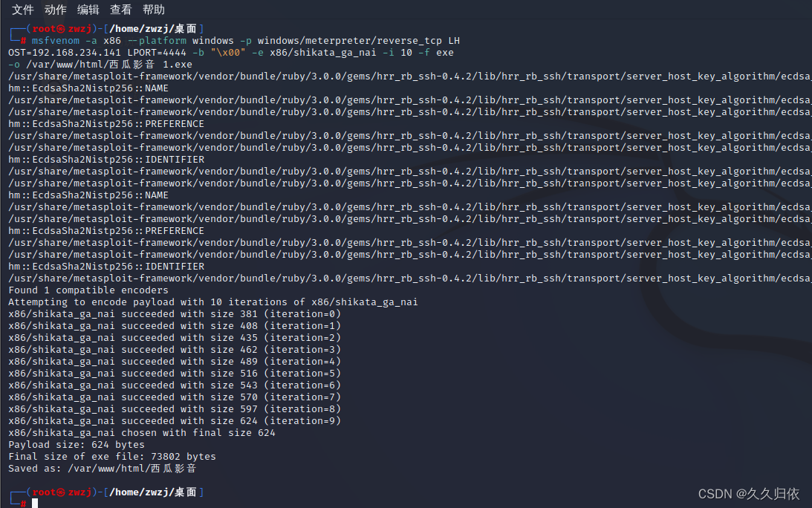The image size is (812, 508).
Task: Click the windows/meterpreter/reverse_tcp payload text
Action: 350,40
